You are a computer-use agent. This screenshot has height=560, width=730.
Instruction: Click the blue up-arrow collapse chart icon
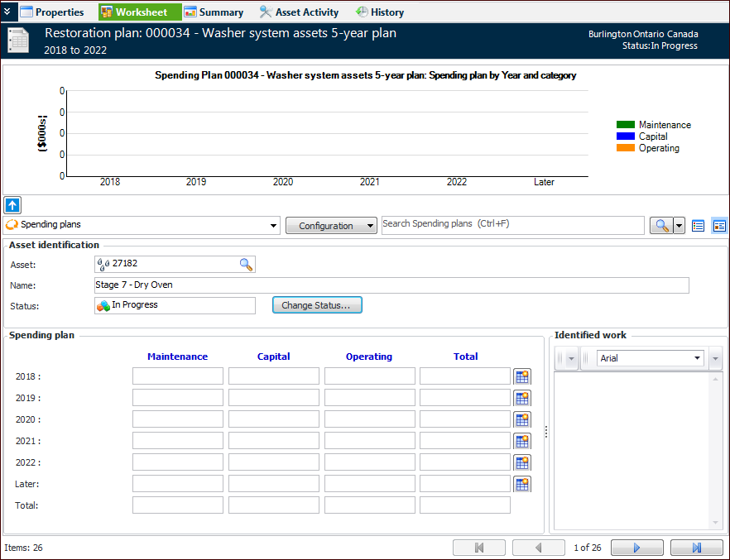[12, 205]
